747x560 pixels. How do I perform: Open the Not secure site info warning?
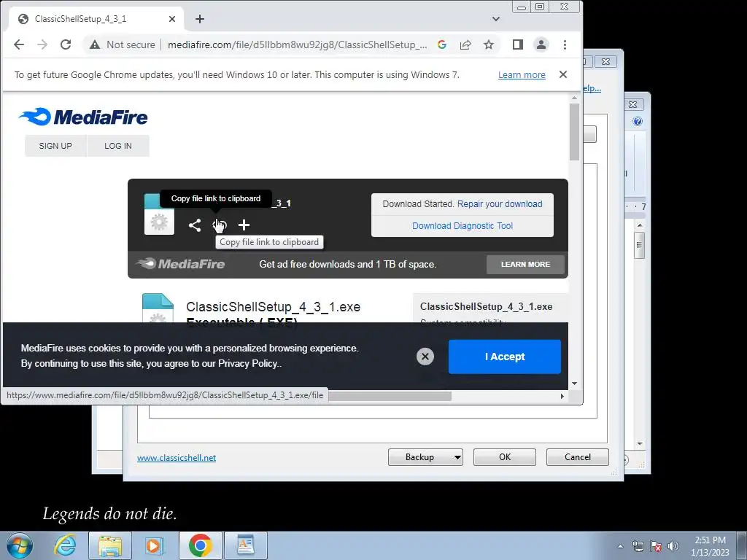coord(123,44)
